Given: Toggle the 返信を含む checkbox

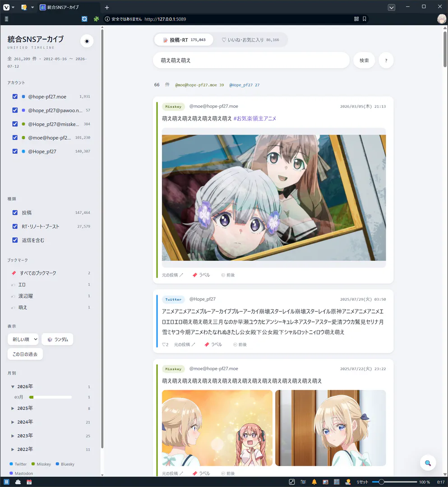Looking at the screenshot, I should (x=15, y=240).
